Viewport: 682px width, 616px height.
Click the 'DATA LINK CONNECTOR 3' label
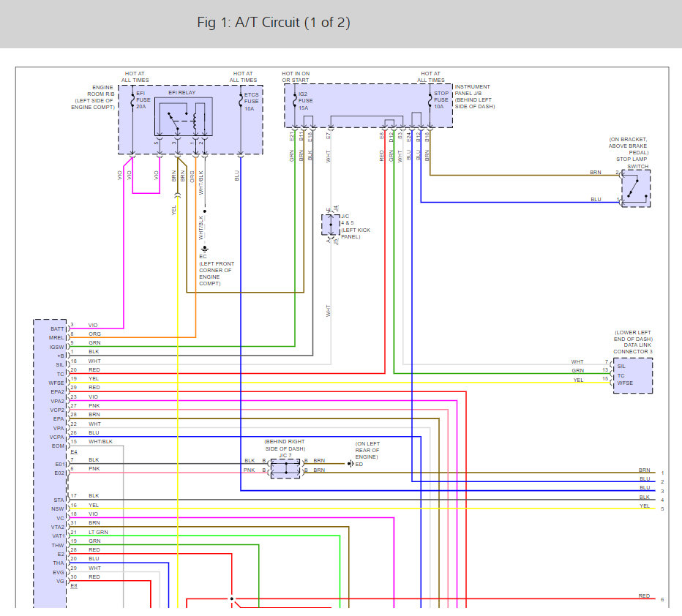pyautogui.click(x=633, y=348)
